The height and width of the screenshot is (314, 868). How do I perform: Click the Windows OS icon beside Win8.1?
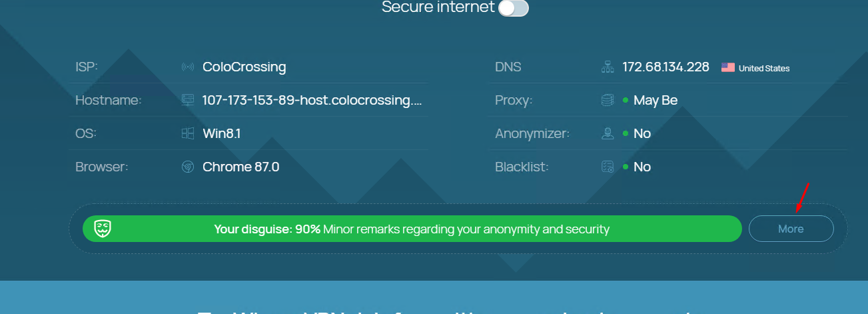pos(188,133)
